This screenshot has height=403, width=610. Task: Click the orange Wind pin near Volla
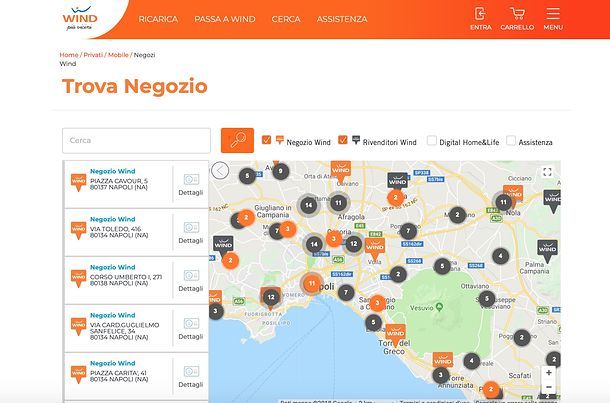point(375,249)
